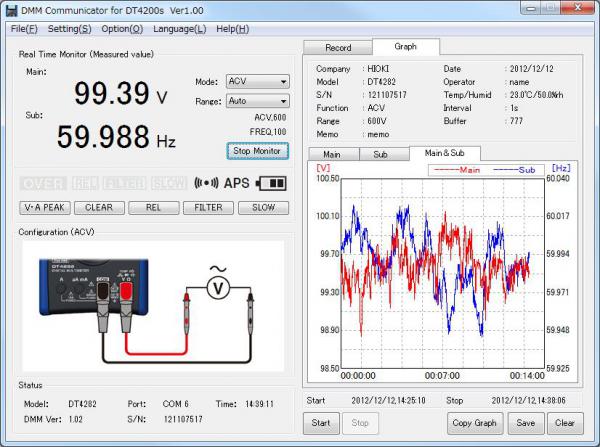This screenshot has height=447, width=600.
Task: Open the Language menu
Action: tap(179, 29)
